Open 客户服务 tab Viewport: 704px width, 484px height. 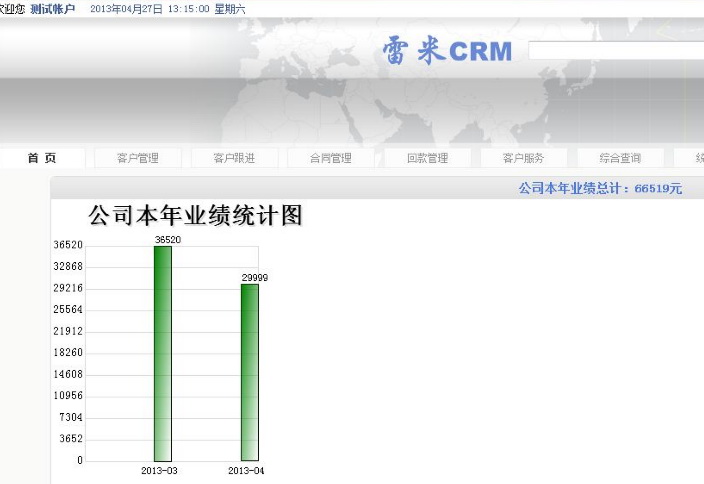click(x=524, y=158)
